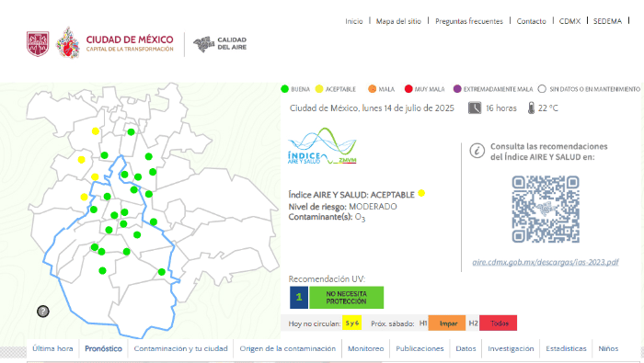Click the yellow 5 y 6 no circulan badge
Image resolution: width=644 pixels, height=363 pixels.
[352, 323]
